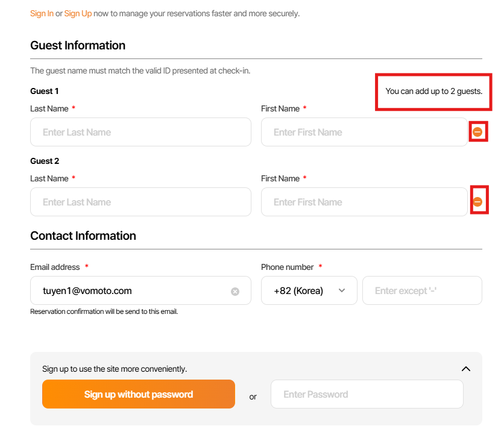The height and width of the screenshot is (432, 504).
Task: Collapse the sign up section chevron
Action: [x=465, y=369]
